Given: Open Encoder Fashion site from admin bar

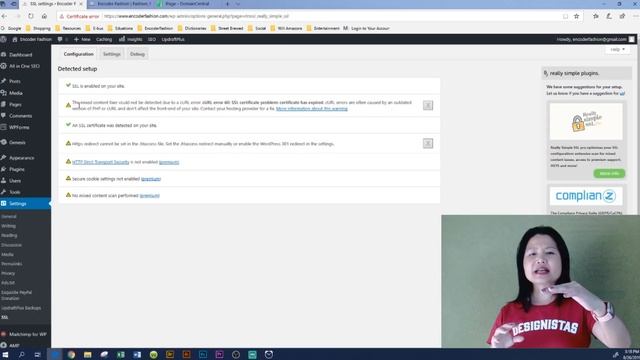Looking at the screenshot, I should tap(32, 39).
